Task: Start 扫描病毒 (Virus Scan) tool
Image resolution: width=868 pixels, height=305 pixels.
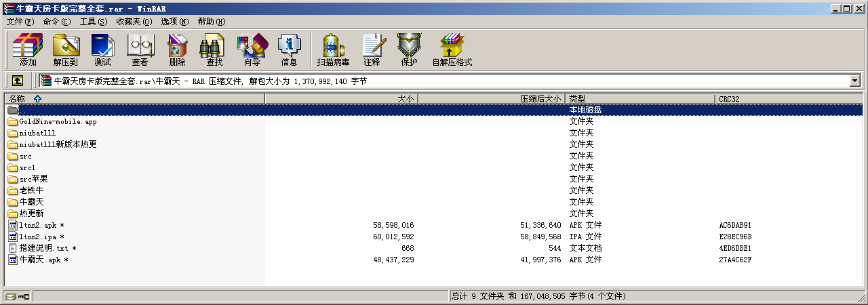Action: pos(333,49)
